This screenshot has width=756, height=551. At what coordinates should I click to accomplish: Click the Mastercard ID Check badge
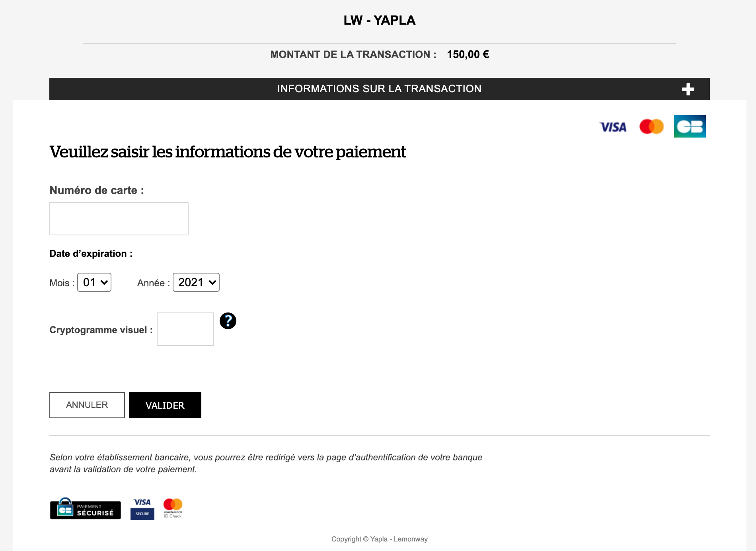point(173,508)
